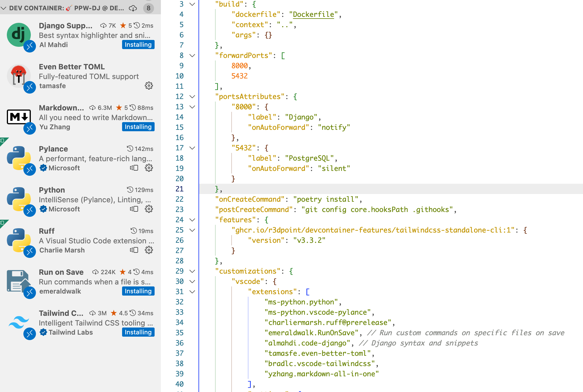Screen dimensions: 583x392
Task: Collapse the portsAttributes block at line 12
Action: pyautogui.click(x=193, y=97)
